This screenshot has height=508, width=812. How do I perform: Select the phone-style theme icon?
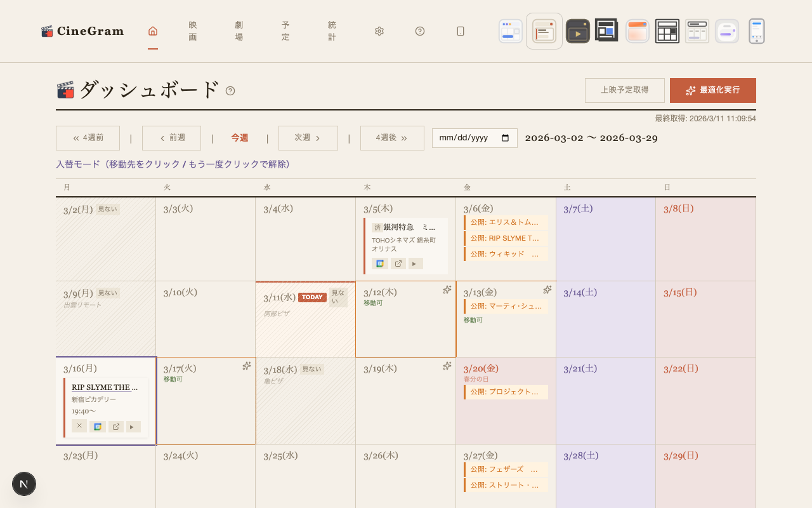(x=756, y=31)
